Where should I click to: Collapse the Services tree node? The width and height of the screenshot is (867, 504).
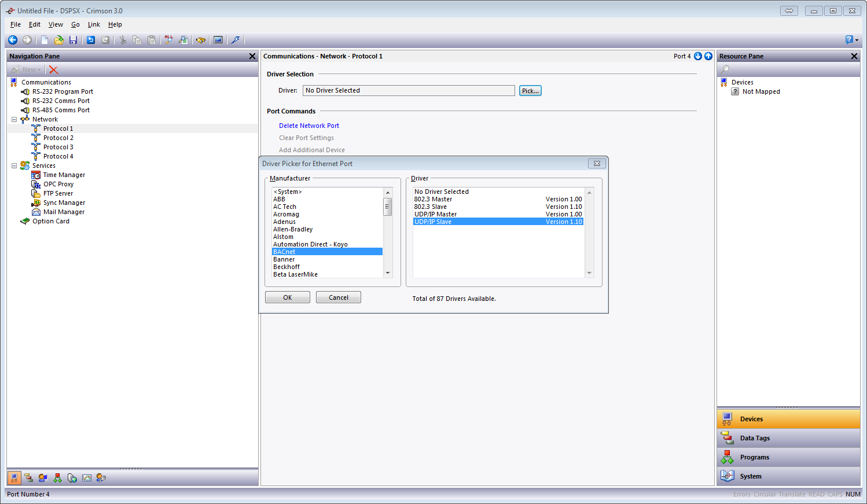coord(14,166)
